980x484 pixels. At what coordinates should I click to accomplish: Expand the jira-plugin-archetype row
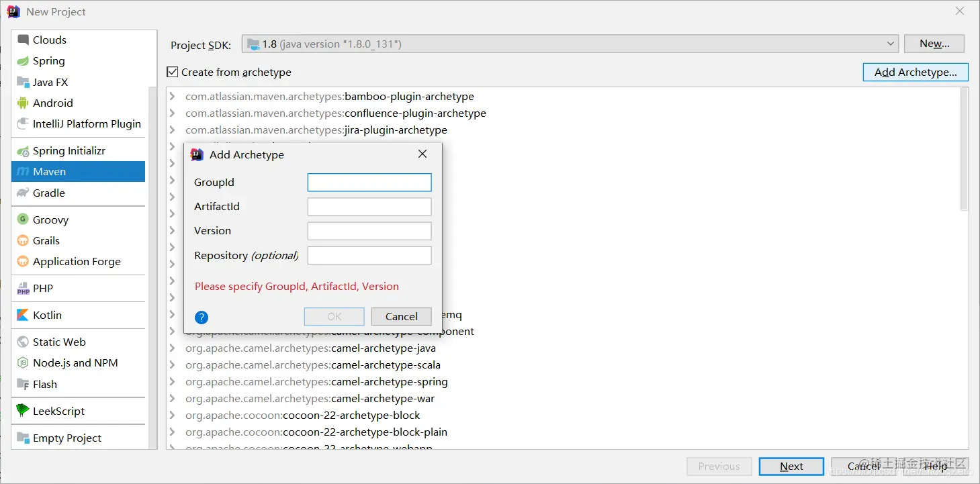point(173,130)
